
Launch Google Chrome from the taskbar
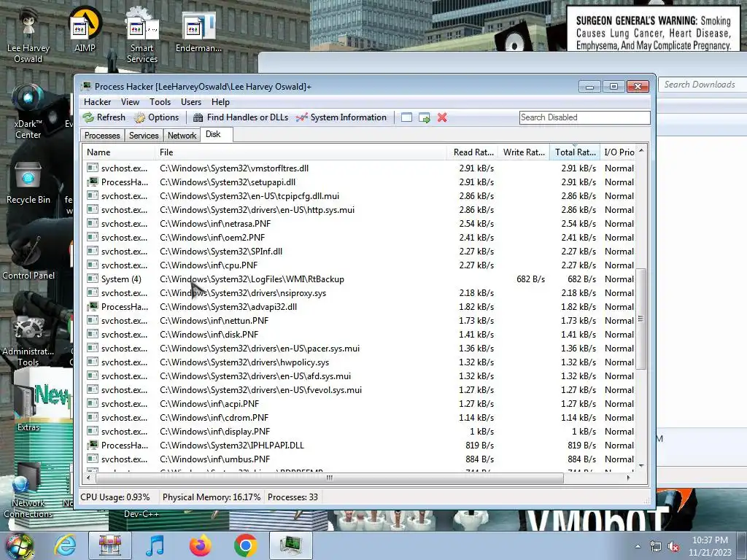(245, 545)
